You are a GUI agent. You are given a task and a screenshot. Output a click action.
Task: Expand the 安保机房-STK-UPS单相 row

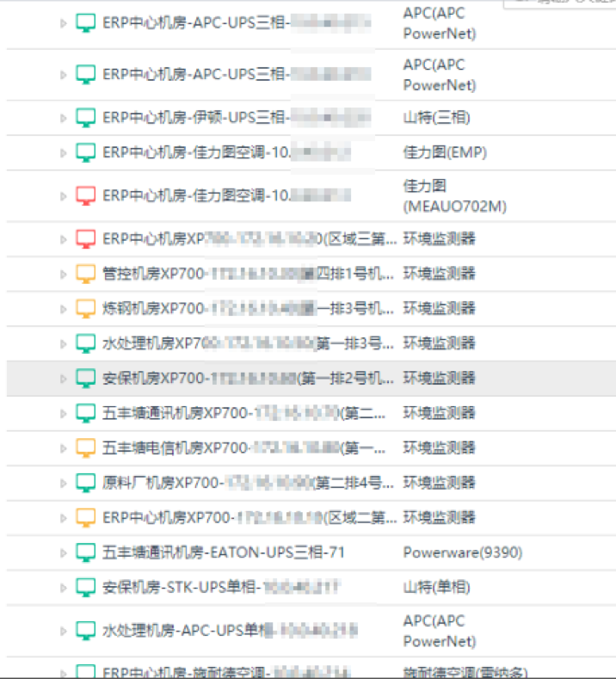tap(63, 588)
